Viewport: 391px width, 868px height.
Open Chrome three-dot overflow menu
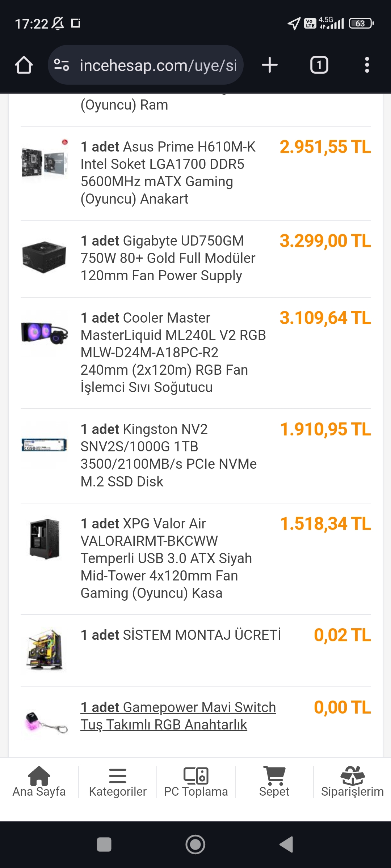[x=367, y=65]
